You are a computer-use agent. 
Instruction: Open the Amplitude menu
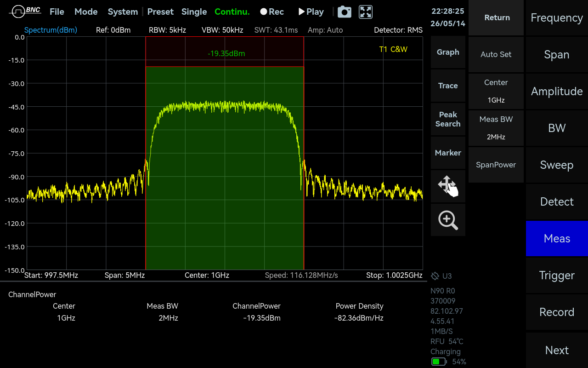[557, 91]
